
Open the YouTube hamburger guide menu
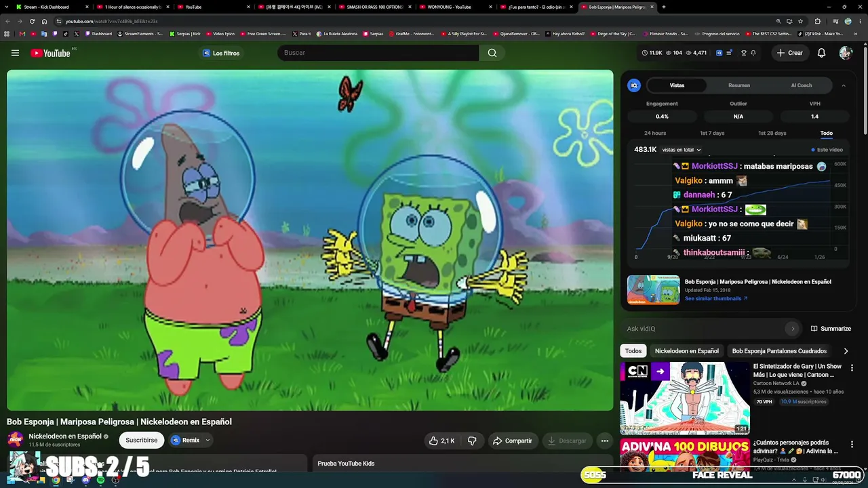(15, 53)
